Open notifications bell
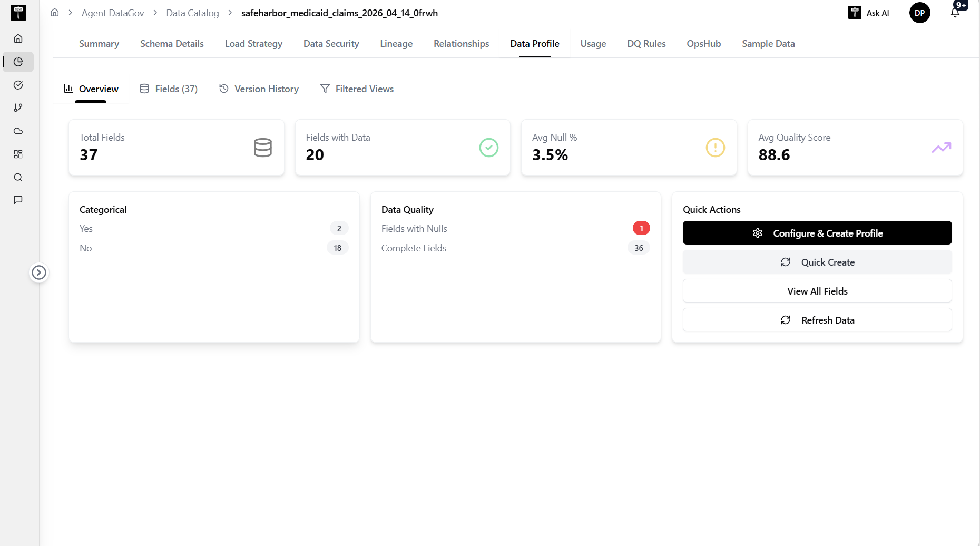Image resolution: width=980 pixels, height=546 pixels. (x=955, y=13)
